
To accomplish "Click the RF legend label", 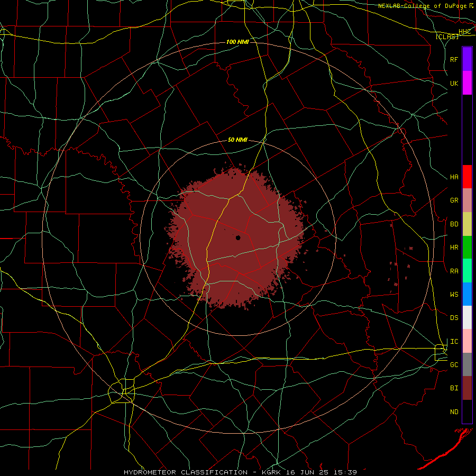I will [454, 59].
